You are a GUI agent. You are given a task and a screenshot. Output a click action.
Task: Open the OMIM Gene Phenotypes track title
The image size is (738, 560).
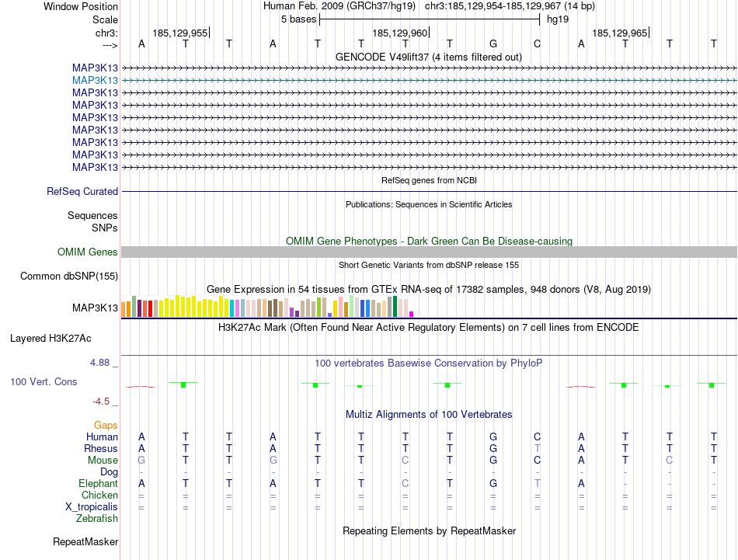pyautogui.click(x=429, y=241)
